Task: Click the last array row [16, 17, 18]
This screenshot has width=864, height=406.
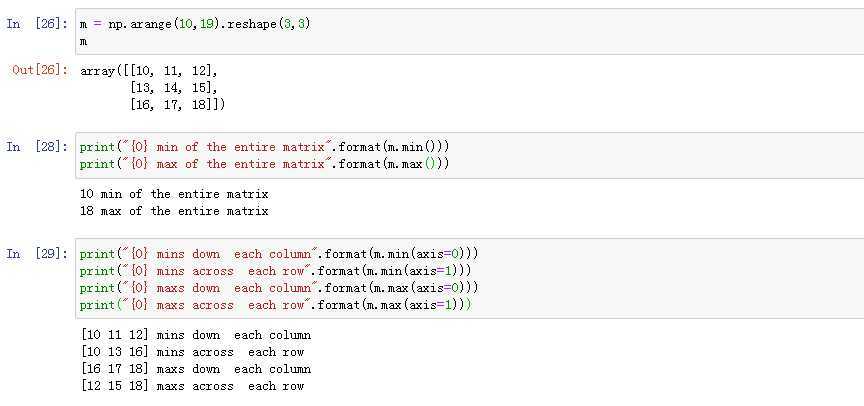Action: (177, 105)
